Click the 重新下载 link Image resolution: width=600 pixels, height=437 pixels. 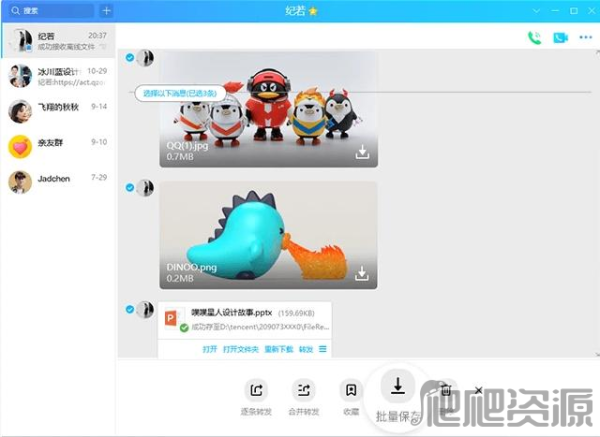[x=279, y=349]
